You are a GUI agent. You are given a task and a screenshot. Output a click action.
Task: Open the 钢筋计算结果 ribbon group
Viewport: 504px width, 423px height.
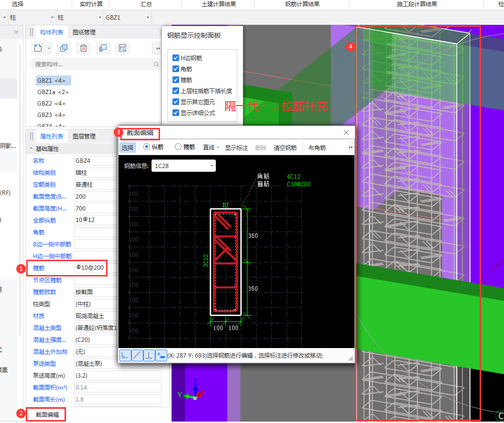tap(302, 4)
